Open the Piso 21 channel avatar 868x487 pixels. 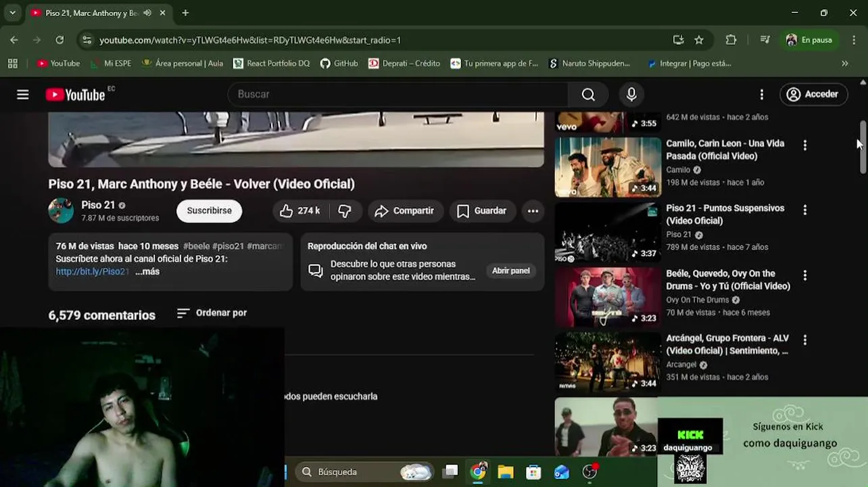tap(61, 211)
